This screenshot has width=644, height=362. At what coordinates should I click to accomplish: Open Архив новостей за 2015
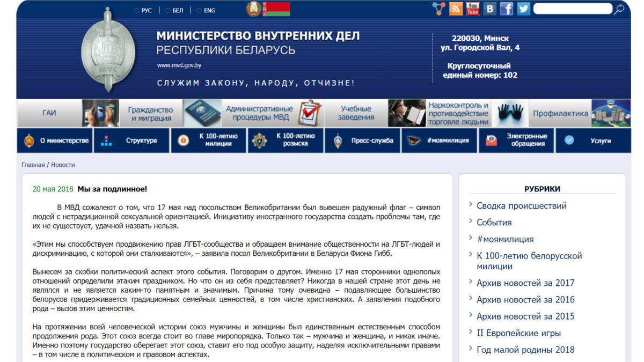point(525,316)
